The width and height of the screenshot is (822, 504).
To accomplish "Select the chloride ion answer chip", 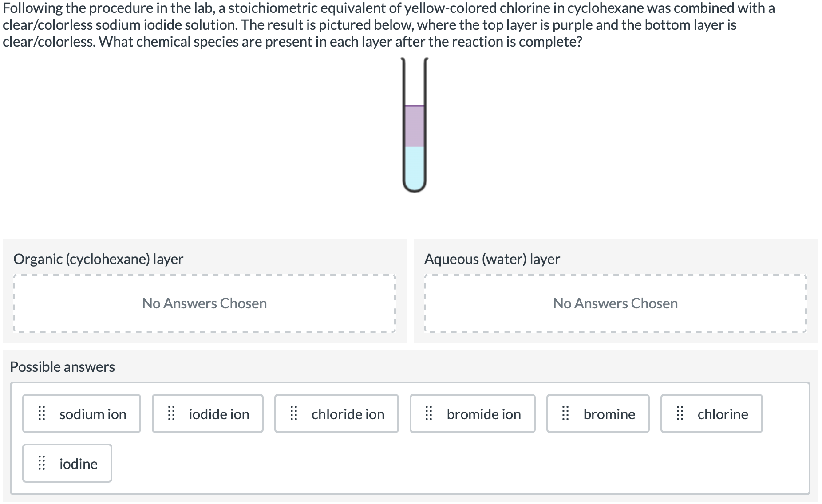I will (x=336, y=413).
